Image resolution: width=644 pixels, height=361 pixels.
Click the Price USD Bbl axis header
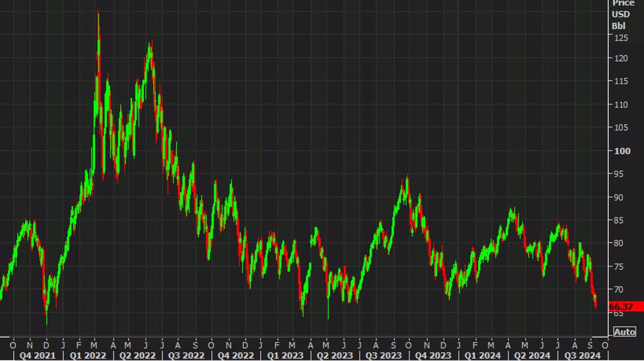pos(622,15)
